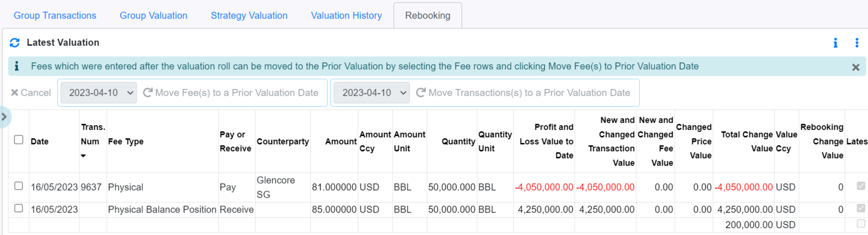868x235 pixels.
Task: Go to the Strategy Valuation tab
Action: (x=249, y=15)
